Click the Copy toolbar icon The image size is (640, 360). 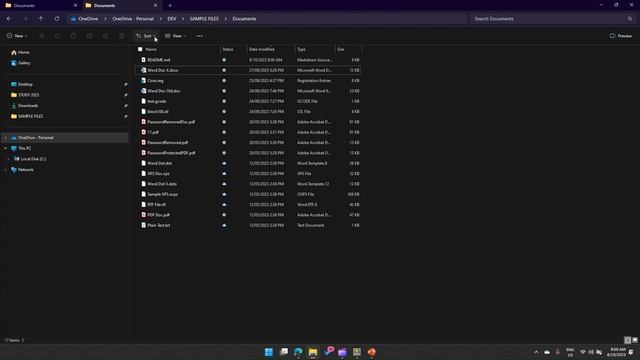[x=58, y=36]
